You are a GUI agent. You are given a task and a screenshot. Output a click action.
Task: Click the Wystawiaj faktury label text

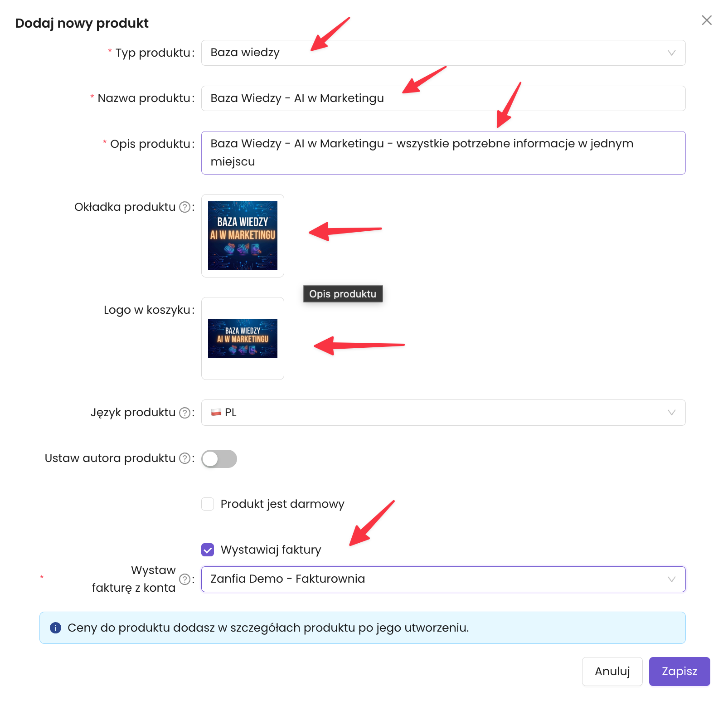tap(271, 550)
